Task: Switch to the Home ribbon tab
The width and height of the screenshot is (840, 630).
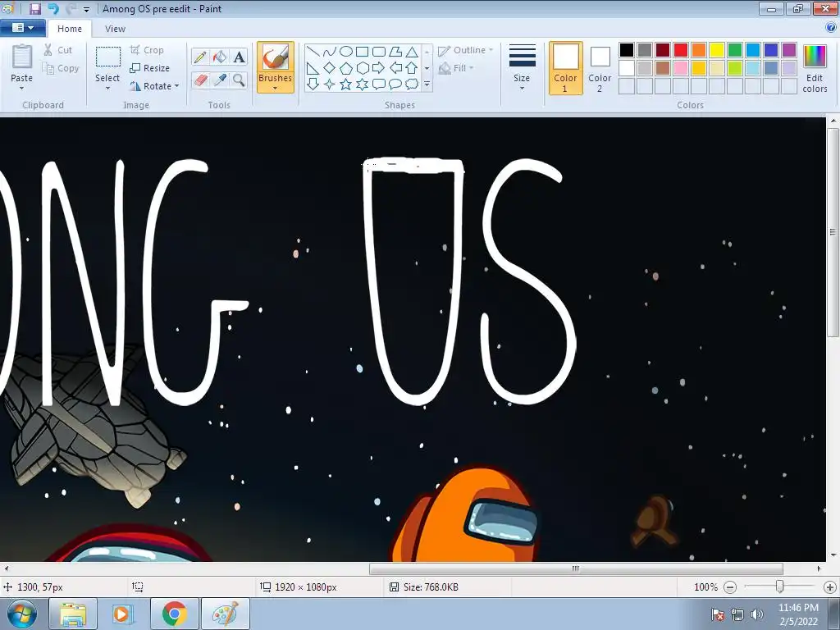Action: [70, 29]
